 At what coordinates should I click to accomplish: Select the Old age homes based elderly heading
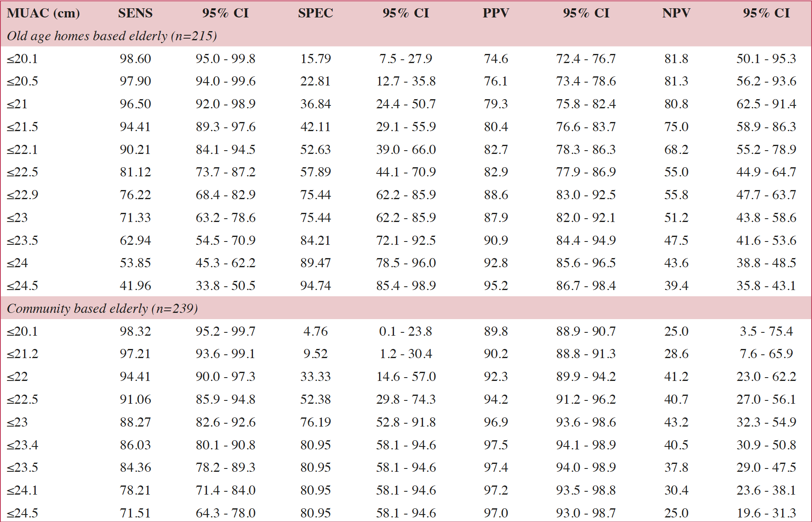pos(112,36)
